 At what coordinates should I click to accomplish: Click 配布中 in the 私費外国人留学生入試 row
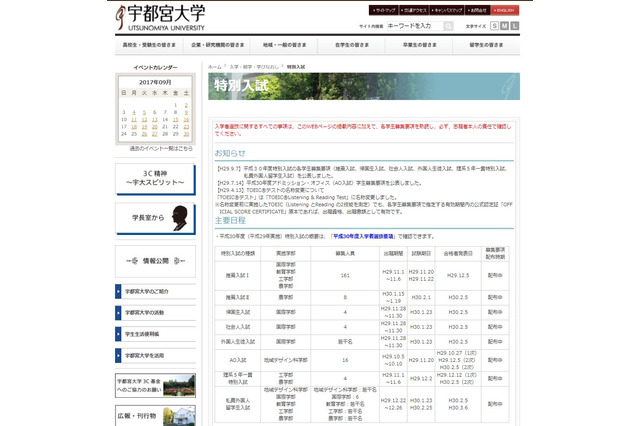coord(495,404)
